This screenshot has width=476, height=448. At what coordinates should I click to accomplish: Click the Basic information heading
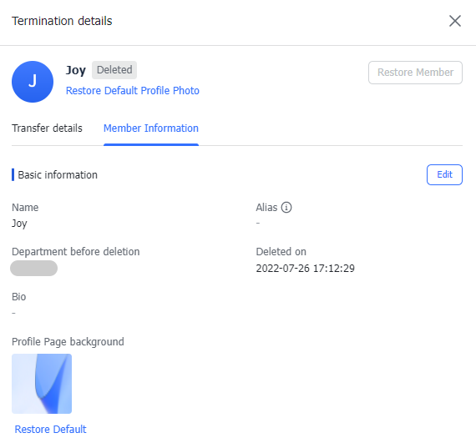pyautogui.click(x=58, y=175)
